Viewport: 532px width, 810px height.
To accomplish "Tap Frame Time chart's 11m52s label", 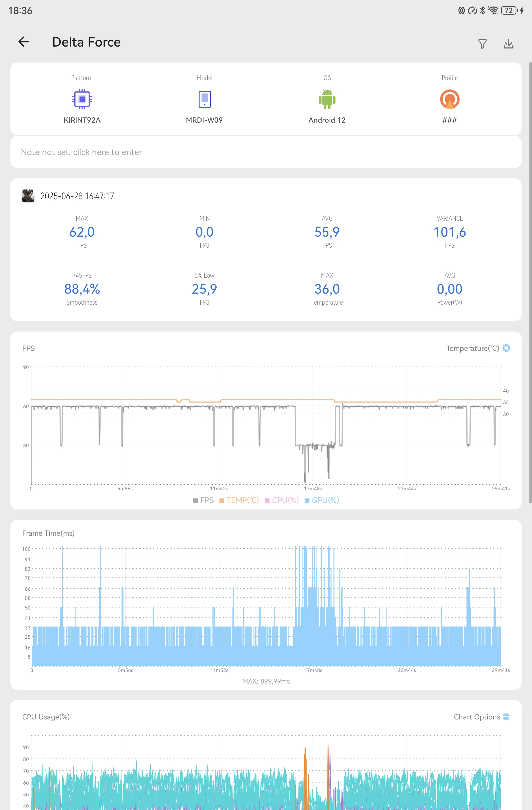I will point(219,670).
